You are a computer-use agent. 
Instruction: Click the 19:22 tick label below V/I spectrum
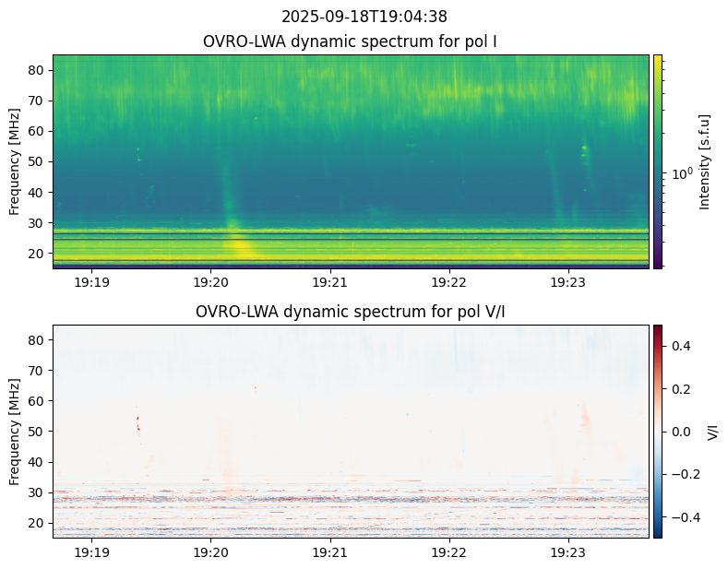(x=449, y=552)
